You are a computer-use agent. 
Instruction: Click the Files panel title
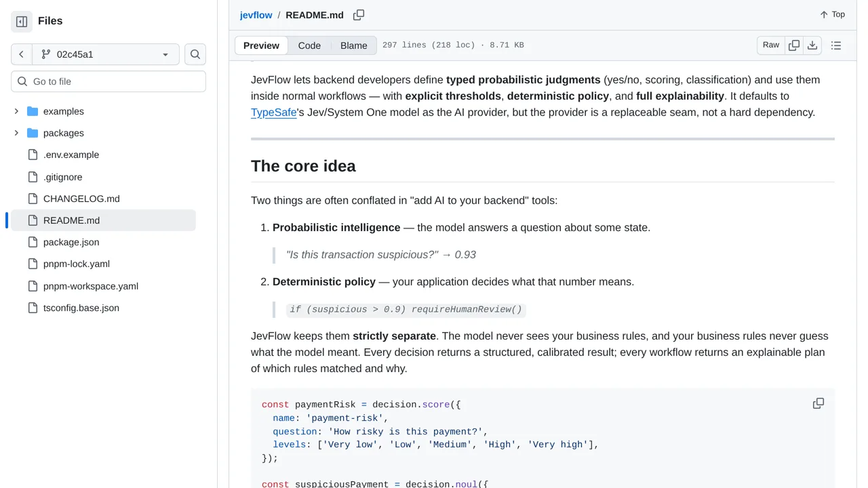50,21
